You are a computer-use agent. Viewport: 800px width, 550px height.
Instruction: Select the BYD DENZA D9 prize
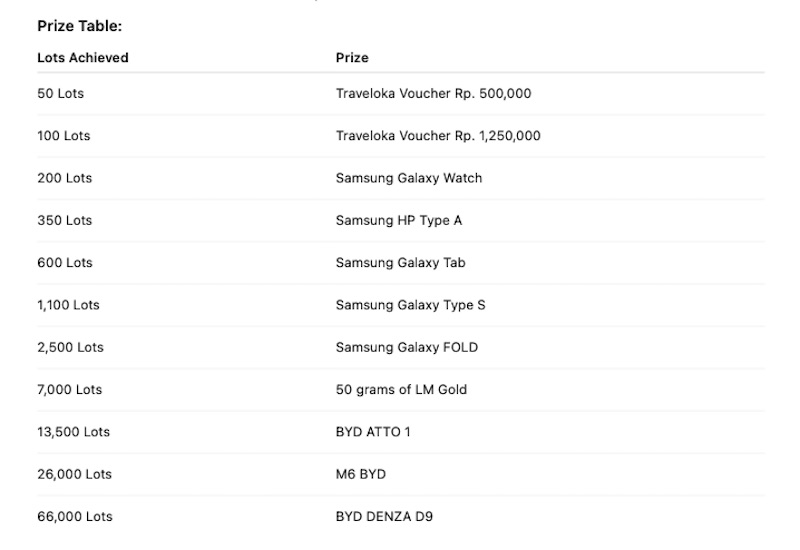pos(384,516)
